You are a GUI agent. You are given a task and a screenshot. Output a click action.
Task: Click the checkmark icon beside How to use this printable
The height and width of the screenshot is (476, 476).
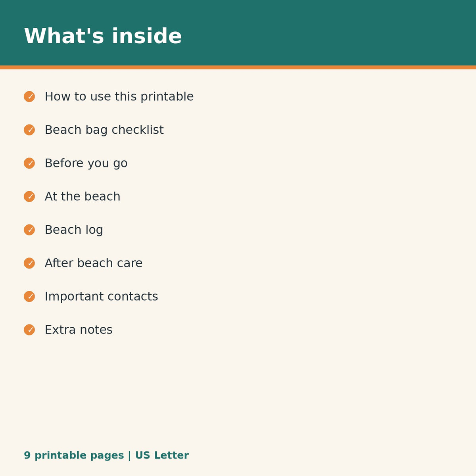(29, 96)
